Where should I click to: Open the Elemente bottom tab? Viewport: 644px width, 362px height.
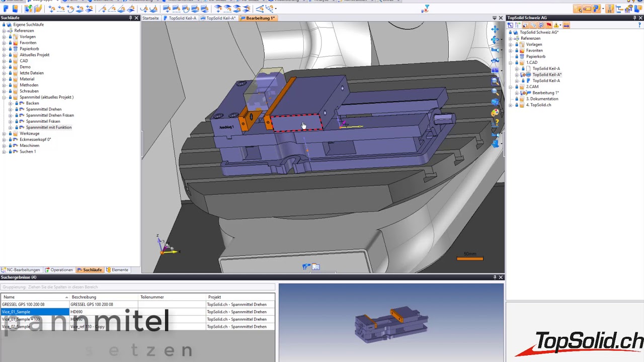(x=117, y=270)
